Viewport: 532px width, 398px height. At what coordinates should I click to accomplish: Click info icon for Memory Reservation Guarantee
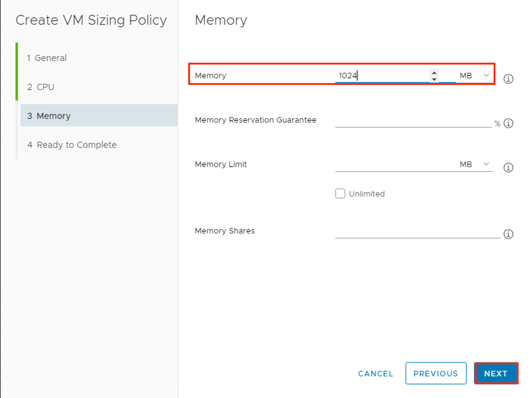pyautogui.click(x=508, y=123)
